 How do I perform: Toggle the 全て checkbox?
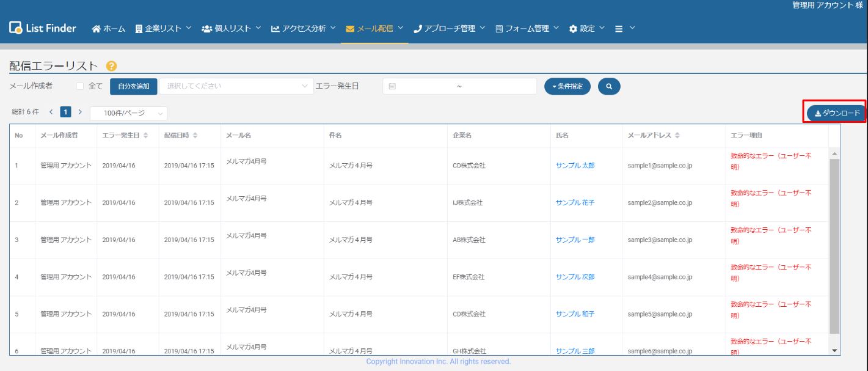80,87
